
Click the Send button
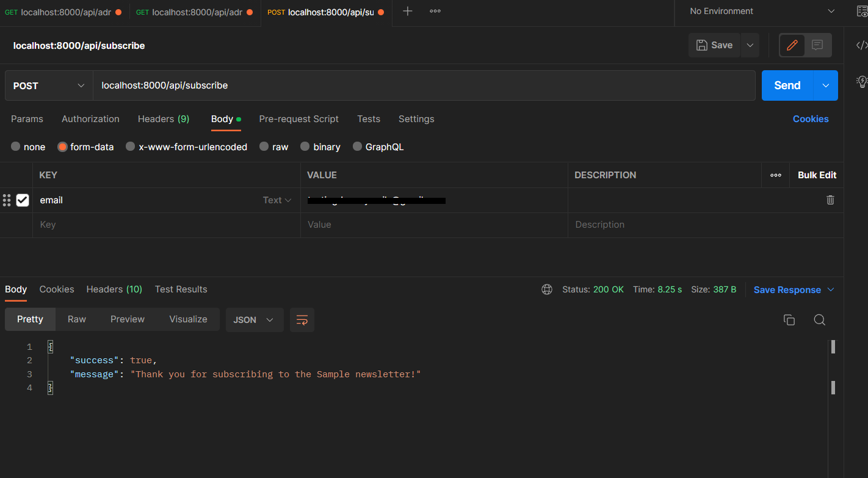coord(786,85)
